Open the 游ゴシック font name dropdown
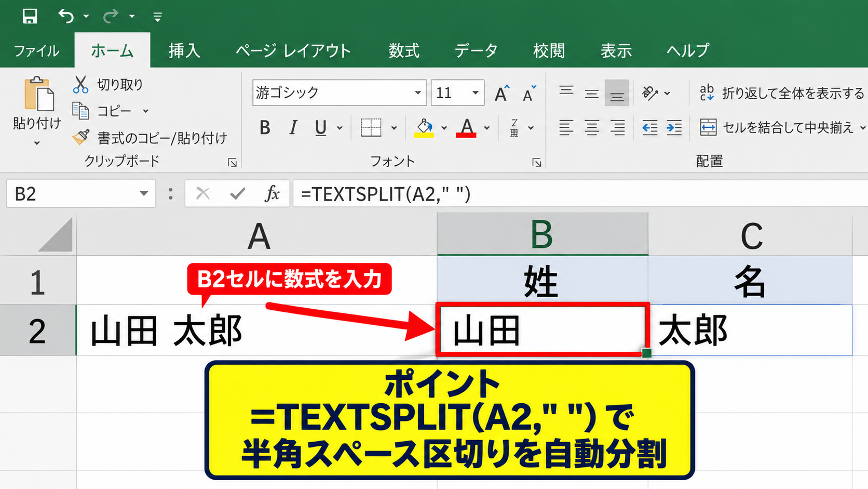Image resolution: width=868 pixels, height=489 pixels. tap(418, 93)
